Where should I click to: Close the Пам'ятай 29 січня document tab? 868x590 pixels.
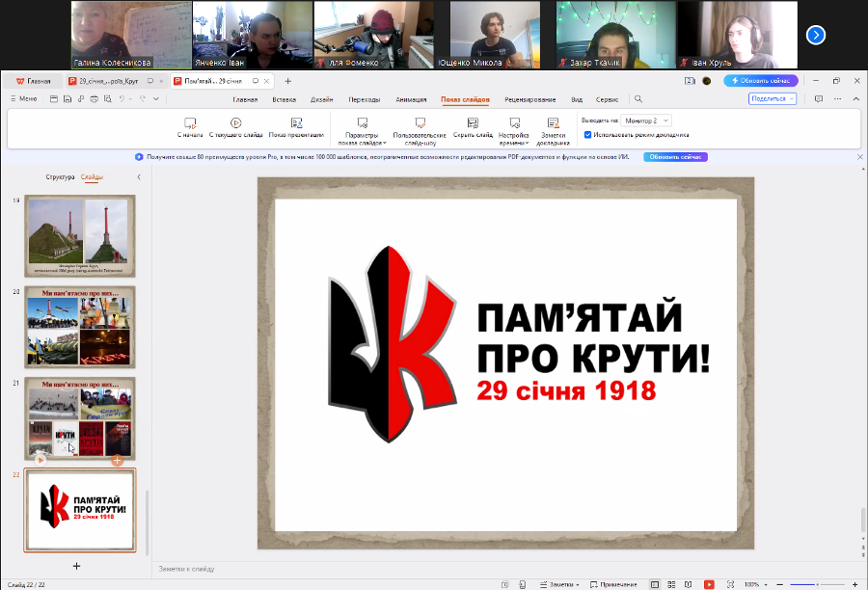(x=267, y=81)
